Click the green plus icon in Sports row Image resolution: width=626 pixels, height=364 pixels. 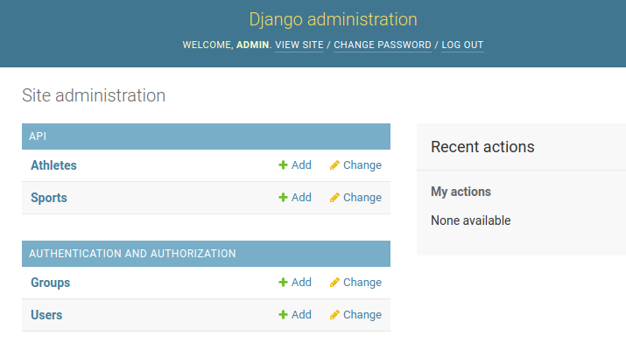(283, 197)
